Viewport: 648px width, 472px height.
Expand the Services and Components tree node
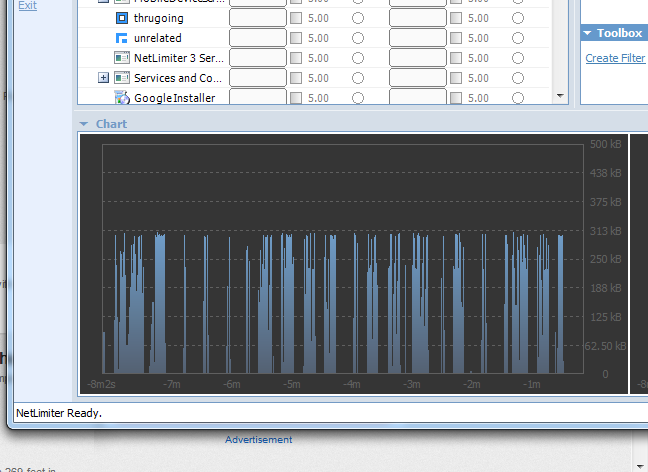pos(103,78)
